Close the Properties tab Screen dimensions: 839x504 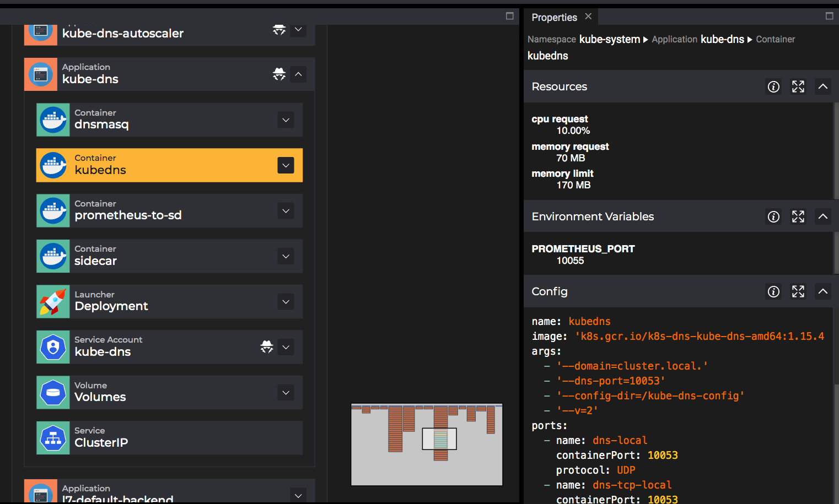click(x=588, y=17)
